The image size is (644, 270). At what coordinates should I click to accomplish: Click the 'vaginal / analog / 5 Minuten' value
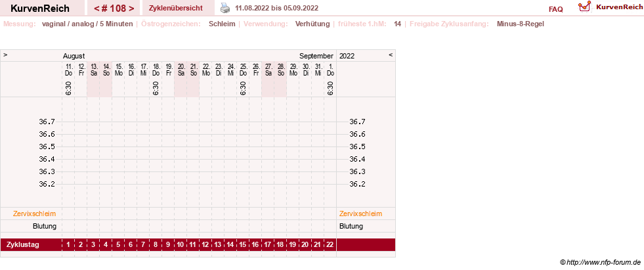87,24
